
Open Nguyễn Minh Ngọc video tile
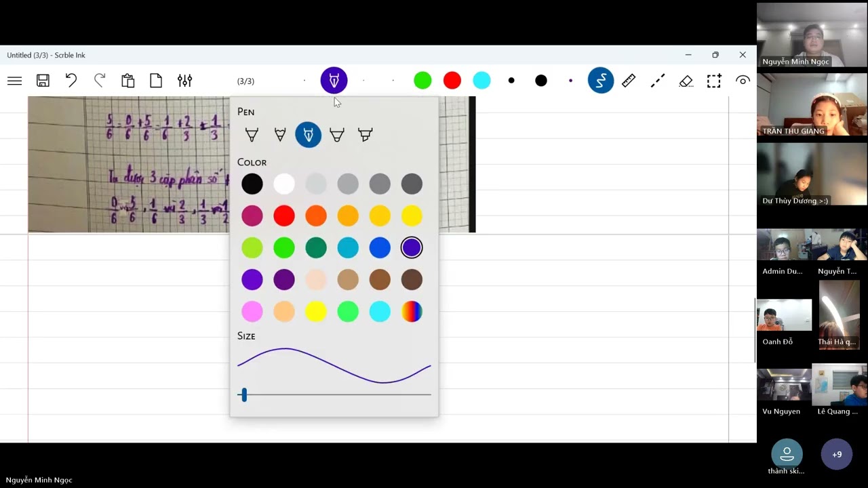812,35
